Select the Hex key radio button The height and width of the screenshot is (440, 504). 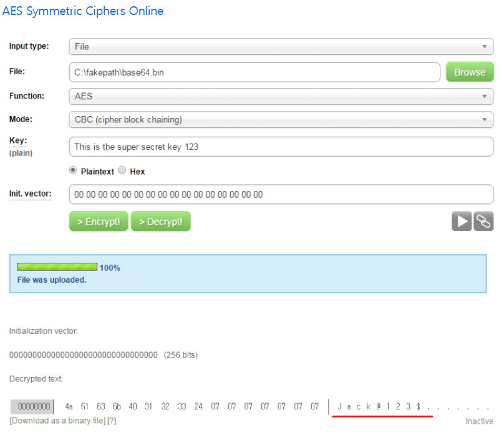pyautogui.click(x=122, y=170)
